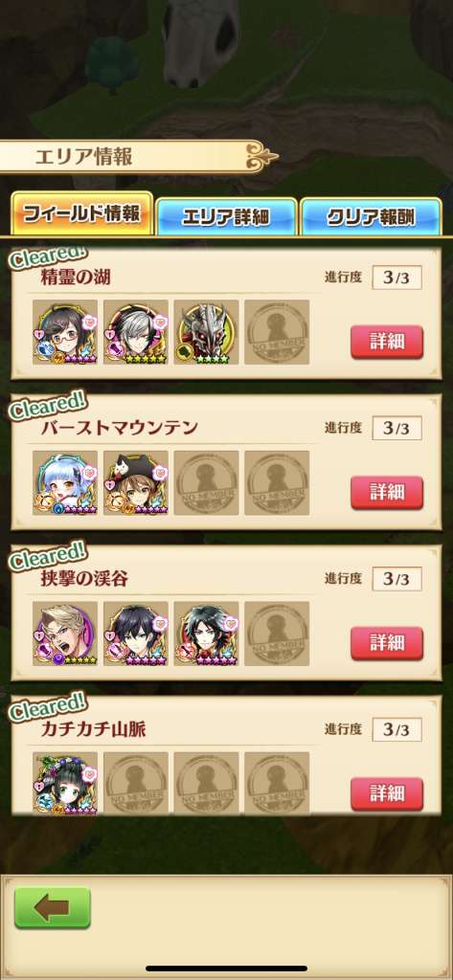Select black-haired boy, second portrait in 挟撃の渓谷

click(x=136, y=634)
